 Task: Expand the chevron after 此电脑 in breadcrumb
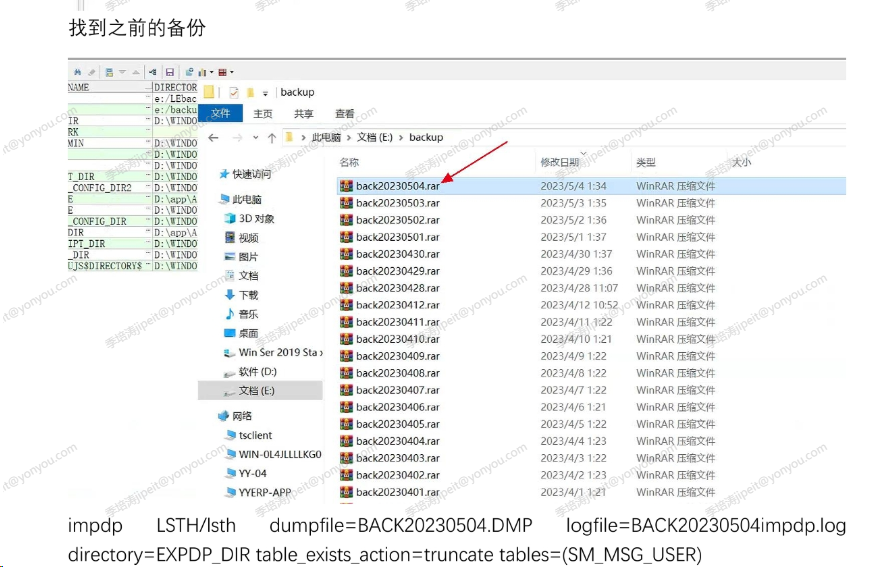pyautogui.click(x=348, y=137)
